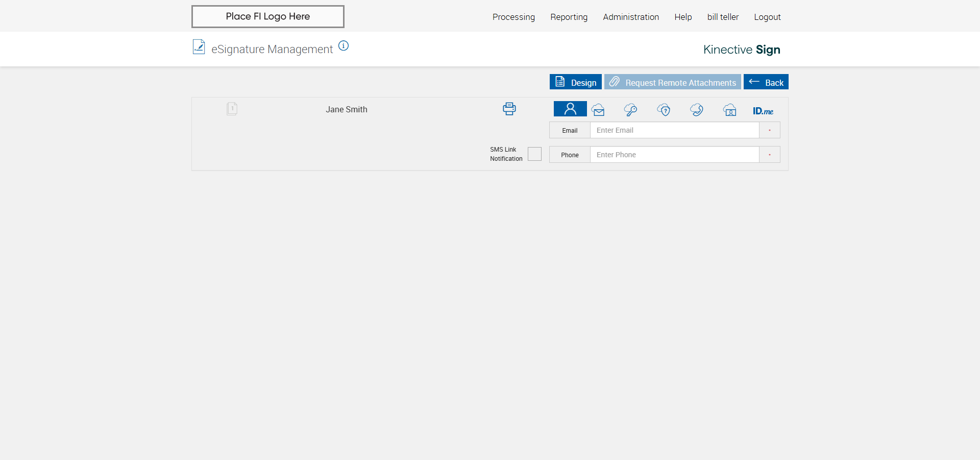Focus the Enter Phone input field
The height and width of the screenshot is (460, 980).
[675, 155]
